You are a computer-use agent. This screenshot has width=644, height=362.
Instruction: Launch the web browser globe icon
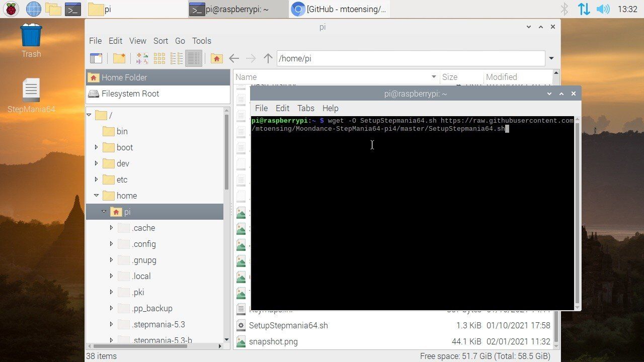33,9
